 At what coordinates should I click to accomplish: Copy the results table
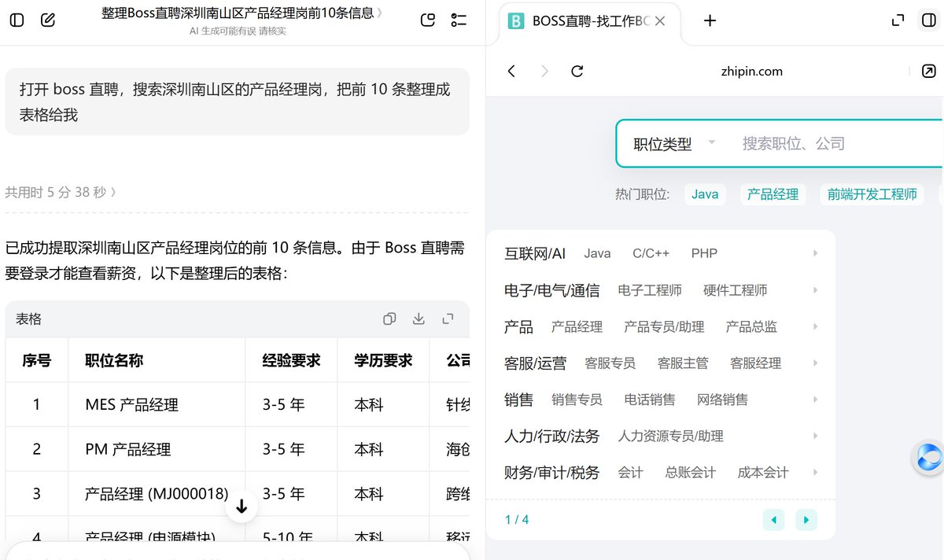point(389,319)
